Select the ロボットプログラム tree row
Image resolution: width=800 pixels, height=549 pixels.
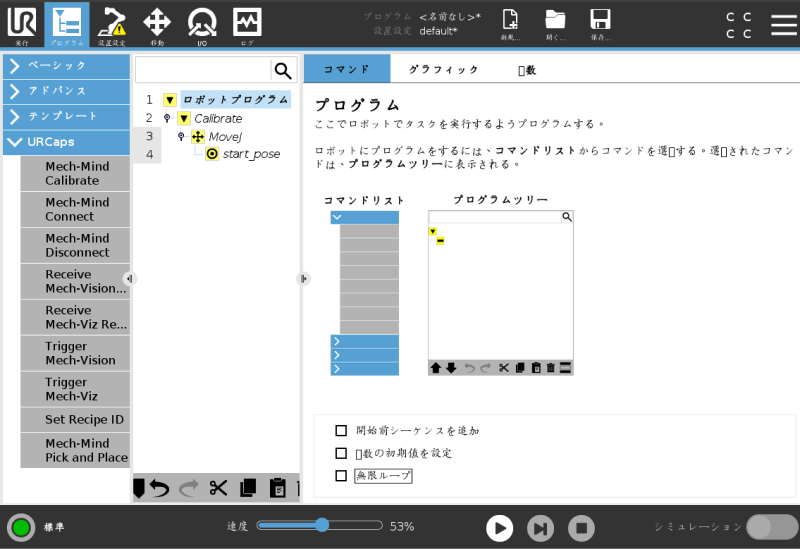(x=235, y=99)
